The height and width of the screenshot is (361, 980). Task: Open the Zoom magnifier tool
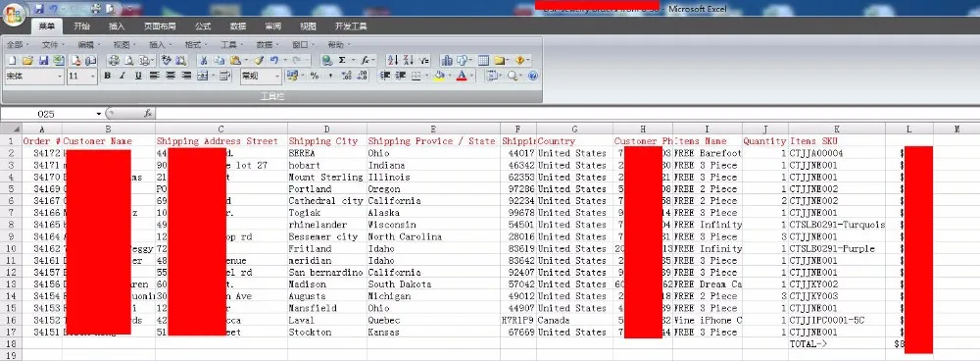513,76
